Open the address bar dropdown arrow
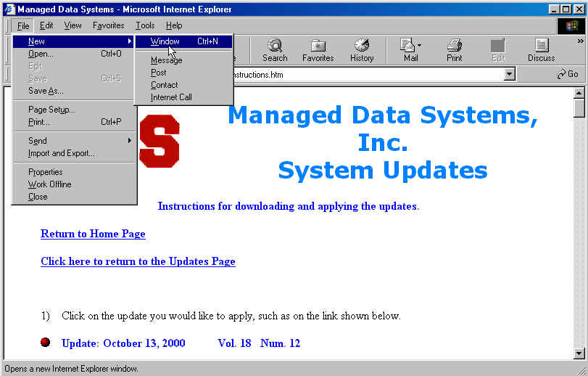The image size is (588, 376). pos(509,74)
